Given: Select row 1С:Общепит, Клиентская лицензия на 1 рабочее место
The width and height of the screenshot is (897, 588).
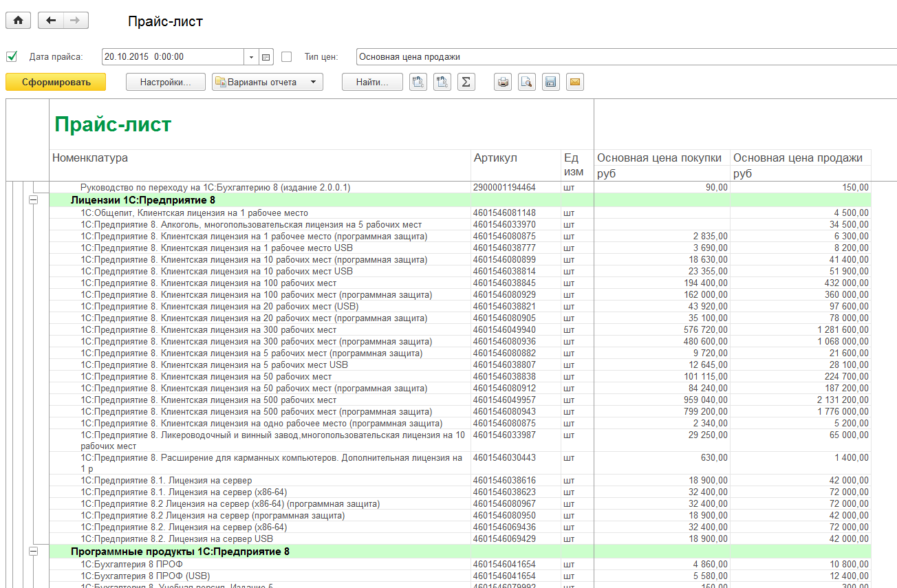Looking at the screenshot, I should (x=460, y=213).
